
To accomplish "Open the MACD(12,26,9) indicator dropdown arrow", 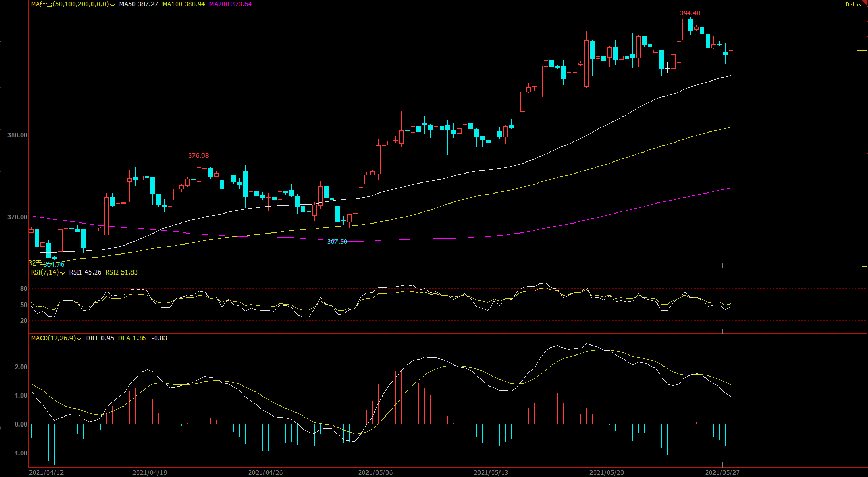I will 79,339.
